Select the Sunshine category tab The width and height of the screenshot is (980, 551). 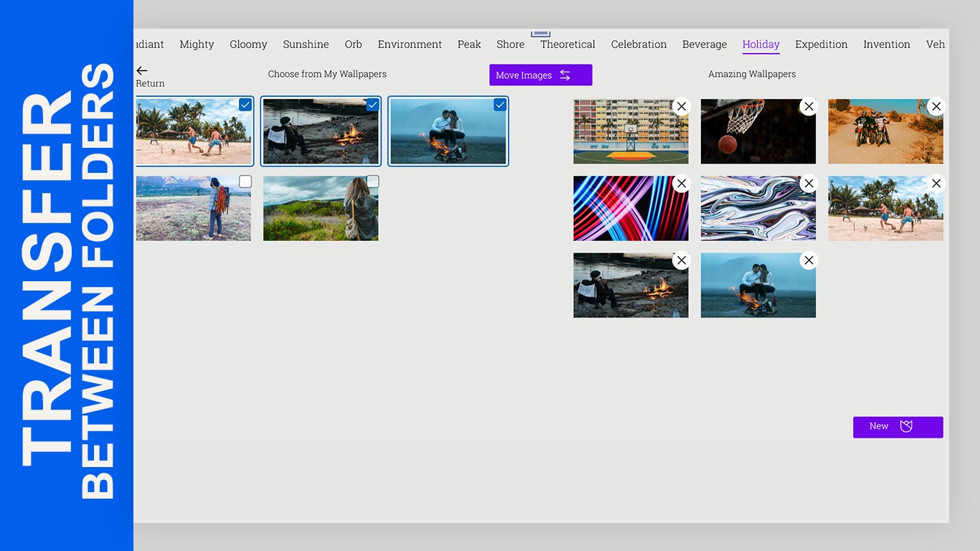pos(306,44)
